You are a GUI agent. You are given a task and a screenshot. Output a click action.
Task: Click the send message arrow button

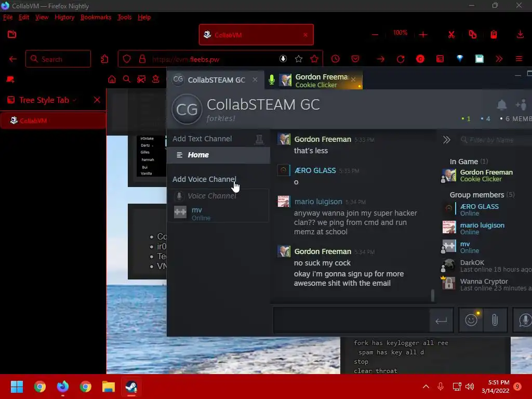(441, 320)
